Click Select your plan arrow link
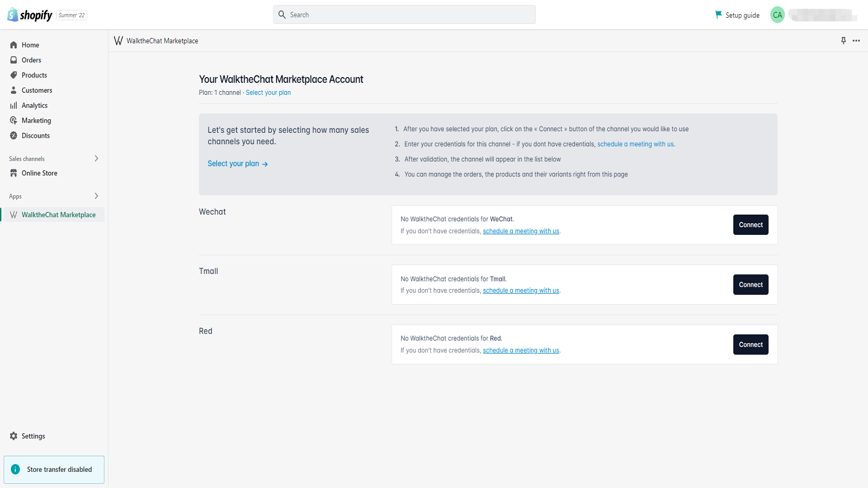Screen dimensions: 868x488 pyautogui.click(x=238, y=164)
